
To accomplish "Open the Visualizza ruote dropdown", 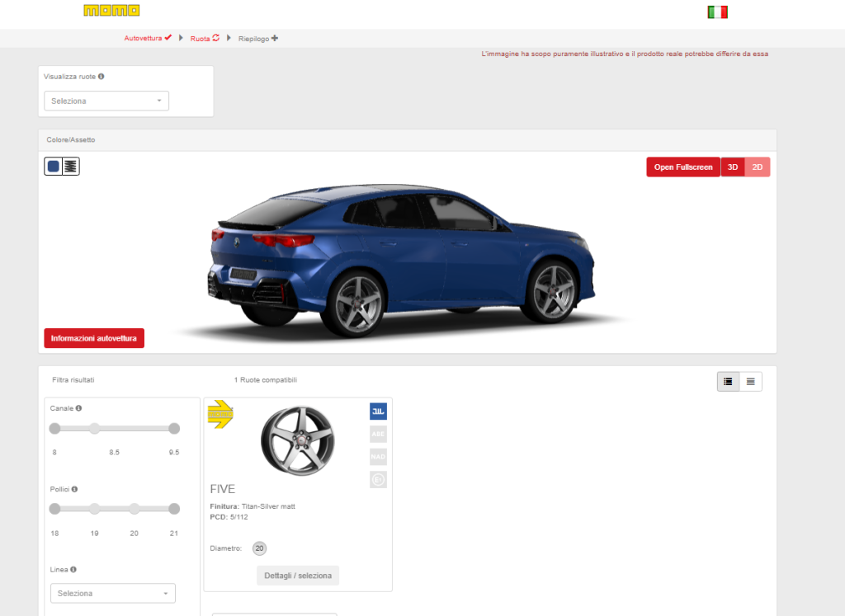I will [106, 101].
